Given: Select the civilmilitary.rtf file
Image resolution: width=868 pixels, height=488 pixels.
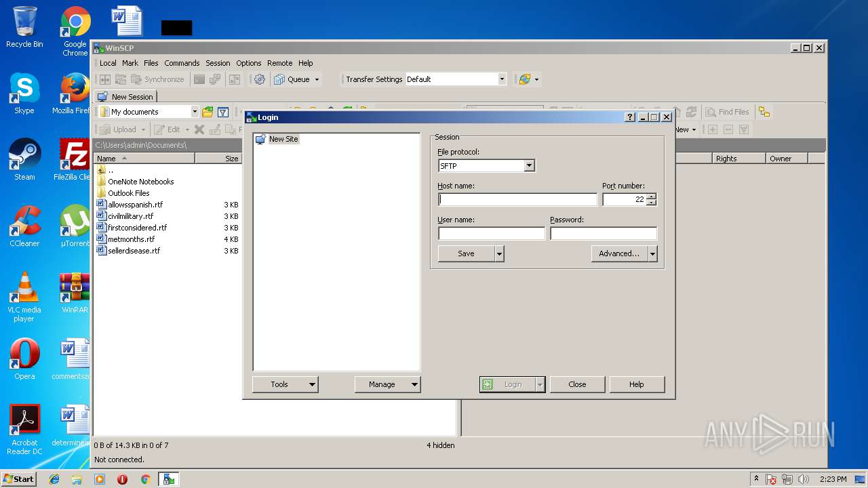Looking at the screenshot, I should click(130, 216).
